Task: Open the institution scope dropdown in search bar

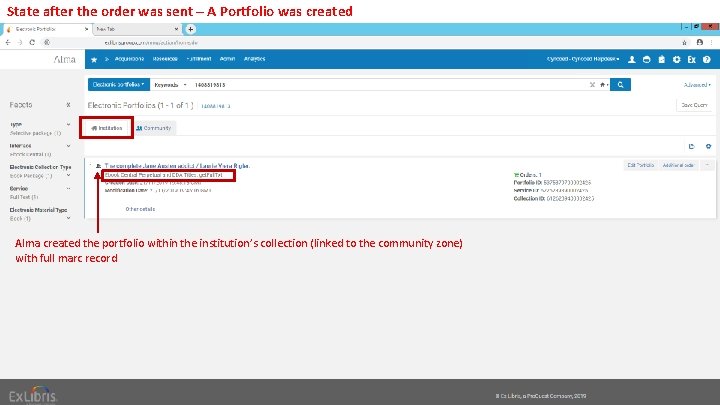Action: coord(604,85)
